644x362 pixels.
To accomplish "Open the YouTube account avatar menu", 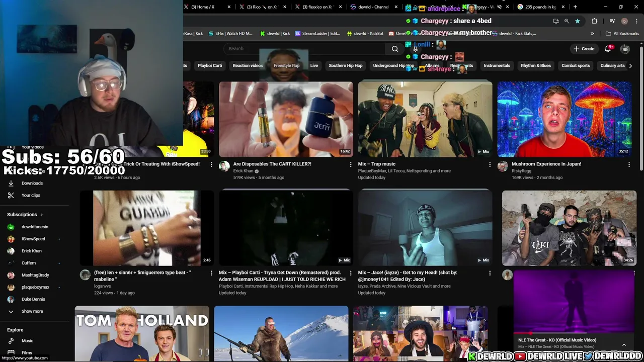I will coord(625,49).
